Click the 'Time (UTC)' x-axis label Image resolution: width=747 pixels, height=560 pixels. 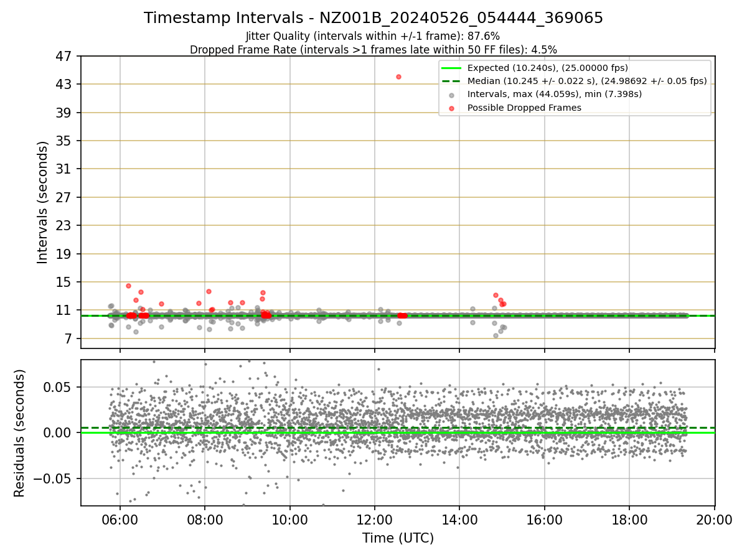coord(398,538)
